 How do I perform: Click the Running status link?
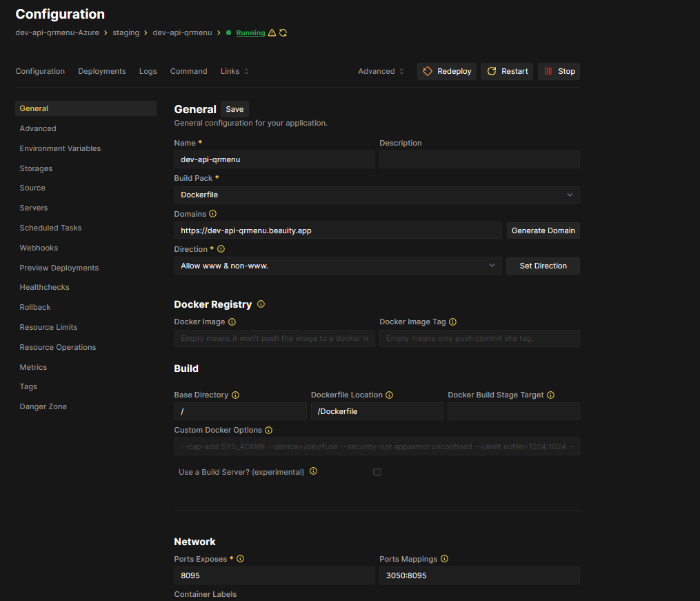(x=250, y=32)
